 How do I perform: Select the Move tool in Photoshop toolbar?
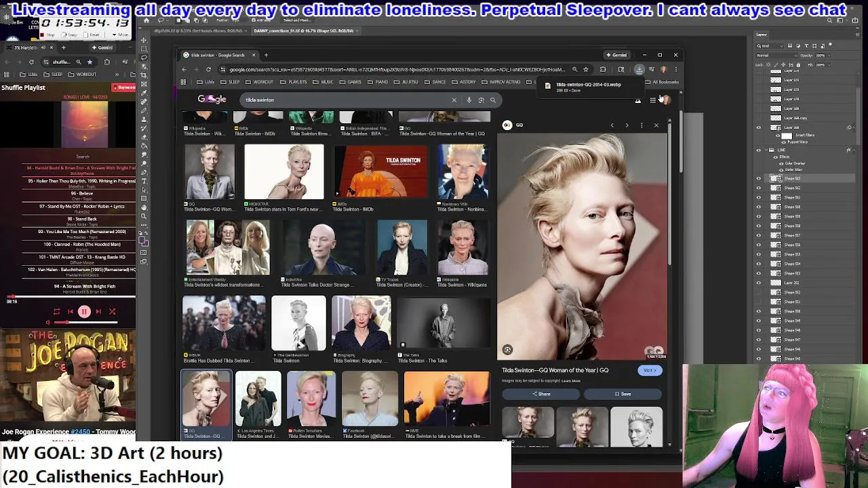[x=144, y=40]
